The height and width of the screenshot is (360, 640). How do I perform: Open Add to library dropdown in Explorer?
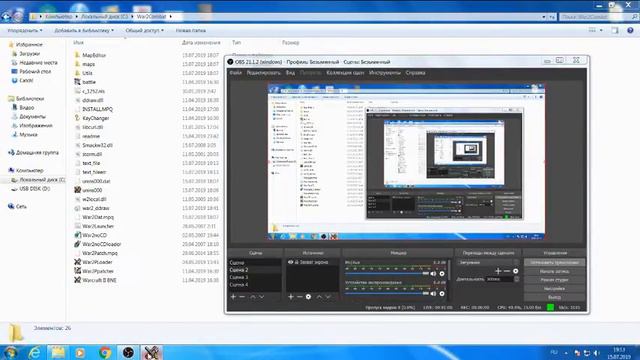(x=84, y=30)
